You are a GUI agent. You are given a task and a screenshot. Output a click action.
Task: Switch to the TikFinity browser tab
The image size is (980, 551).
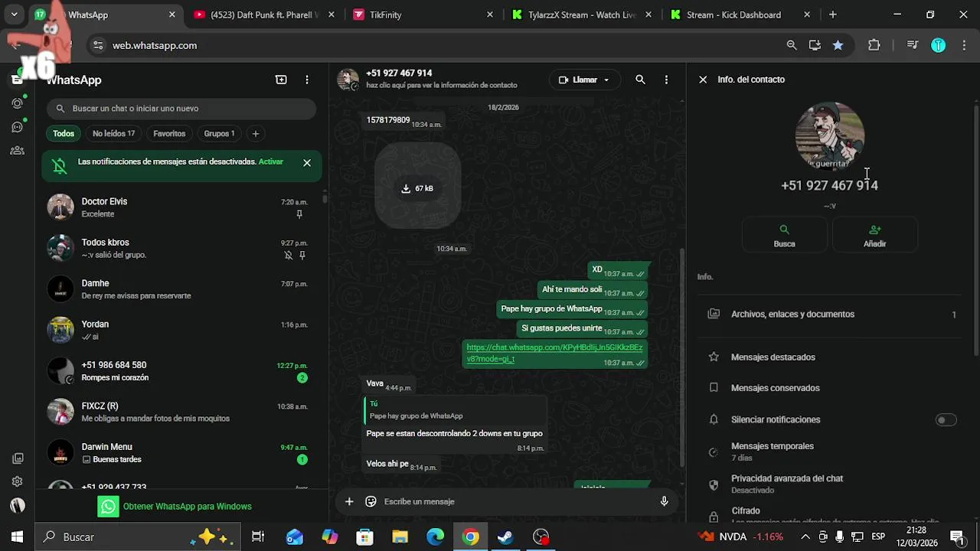click(x=423, y=15)
